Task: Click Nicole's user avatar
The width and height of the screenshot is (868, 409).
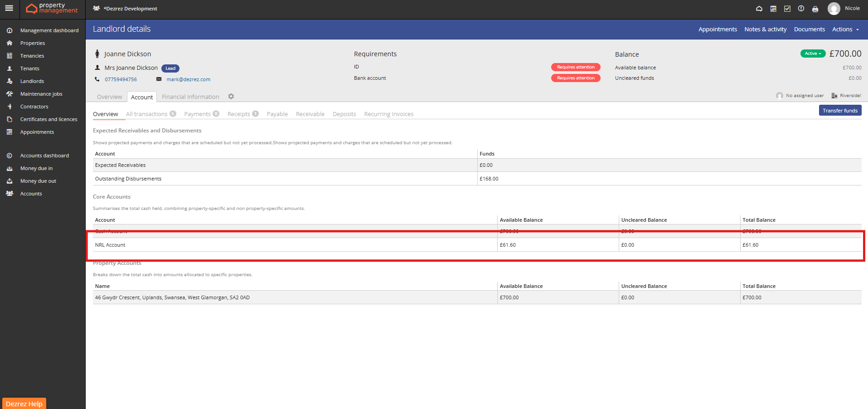Action: pos(834,9)
